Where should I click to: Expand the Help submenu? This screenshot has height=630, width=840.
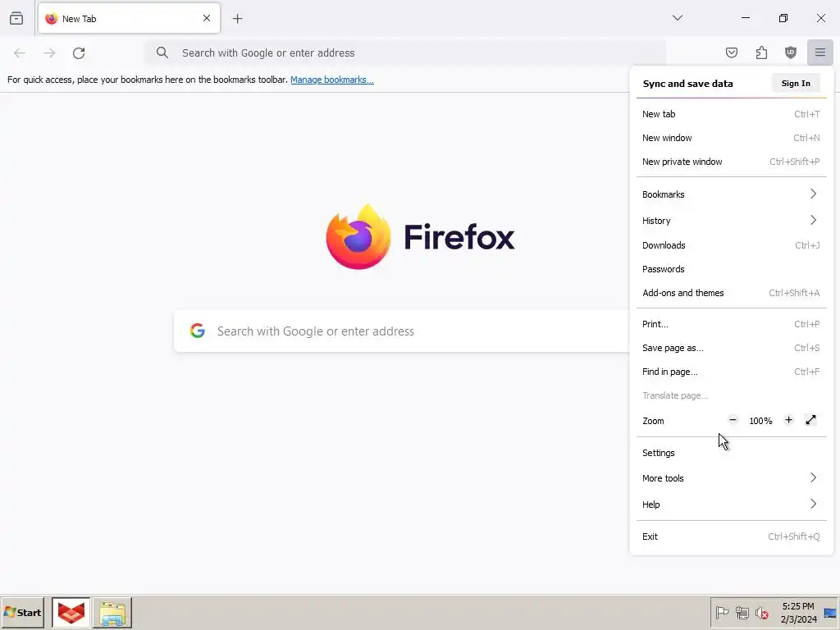click(x=731, y=504)
